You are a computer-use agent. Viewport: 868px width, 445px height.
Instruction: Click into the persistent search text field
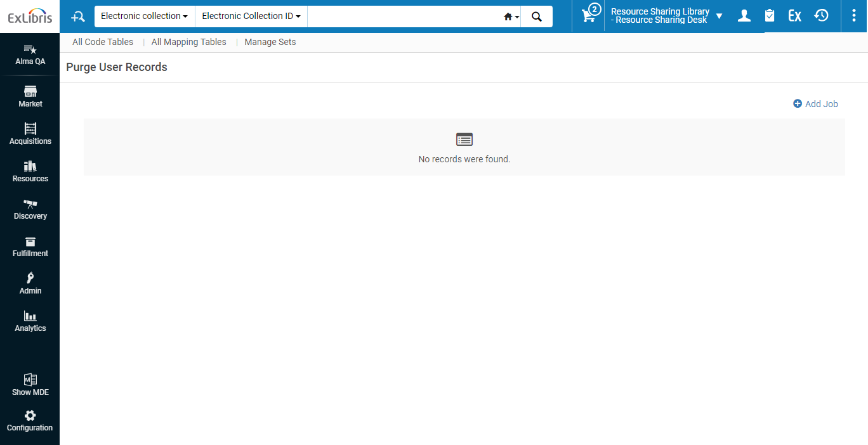click(x=404, y=16)
